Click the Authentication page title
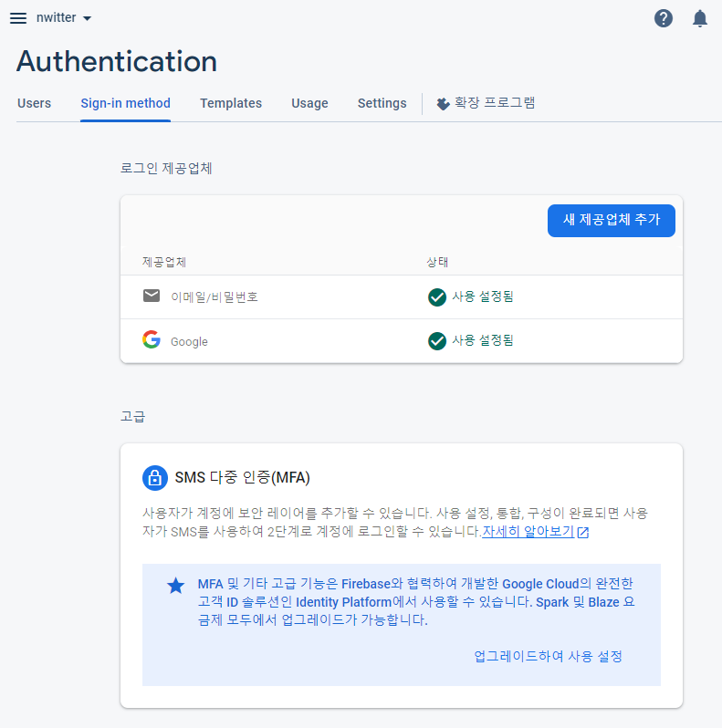 click(x=117, y=61)
